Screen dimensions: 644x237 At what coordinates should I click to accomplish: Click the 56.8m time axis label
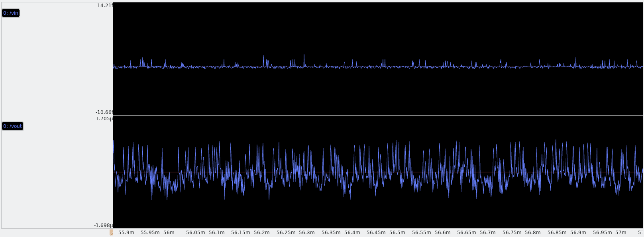coord(533,233)
